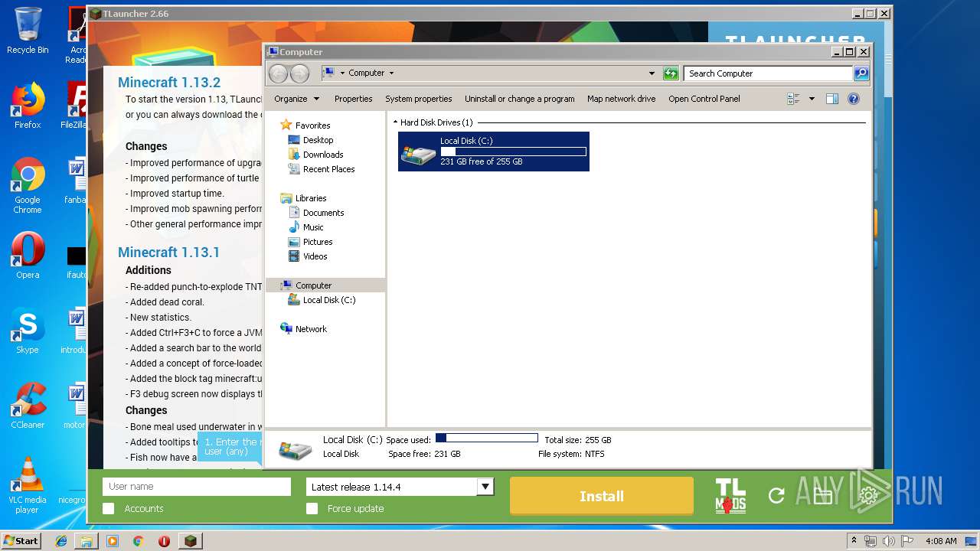
Task: Focus the Search Computer field
Action: pos(768,73)
